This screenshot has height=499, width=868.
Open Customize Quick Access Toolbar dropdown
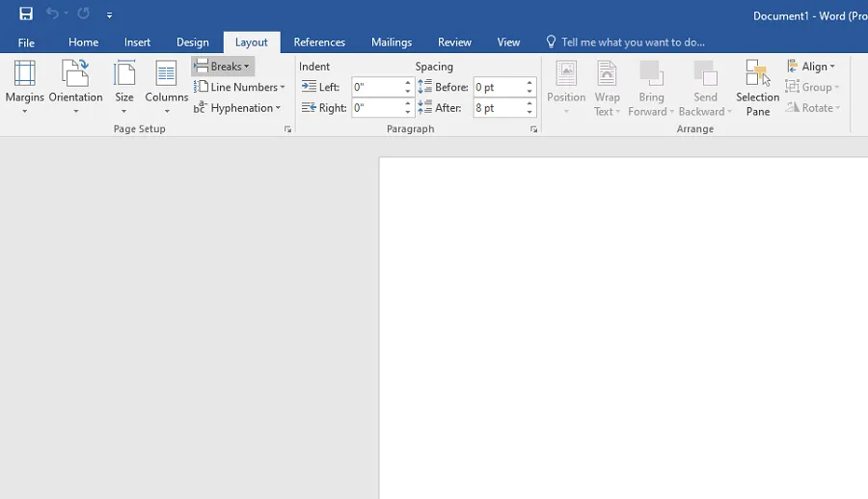click(109, 14)
